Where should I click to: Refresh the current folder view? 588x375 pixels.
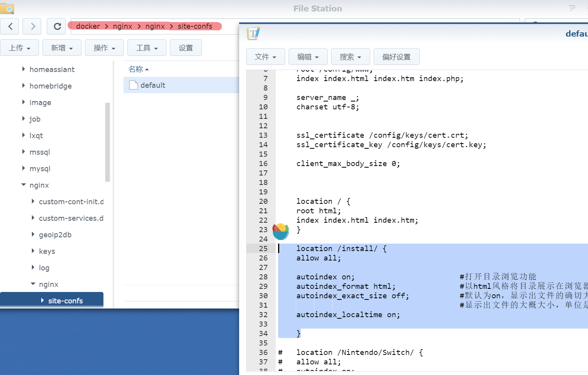(56, 26)
